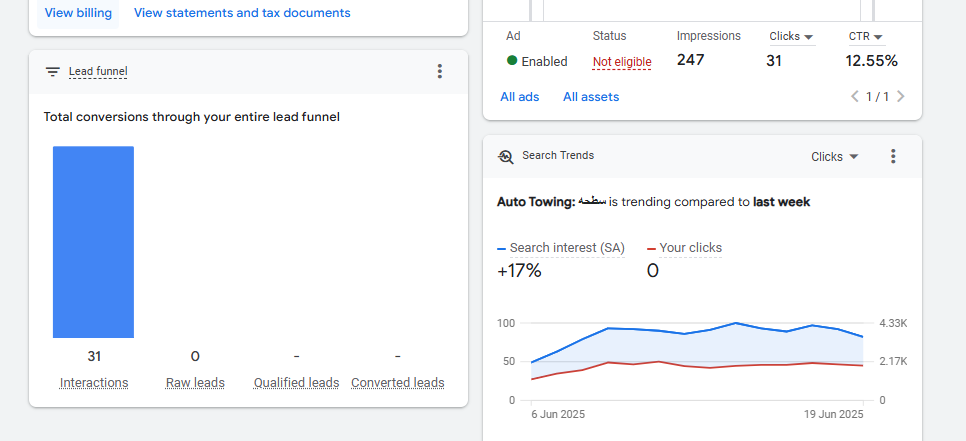Open the All ads link
966x441 pixels.
520,97
